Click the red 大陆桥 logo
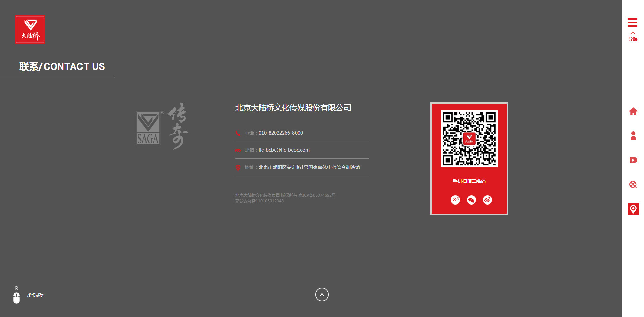The width and height of the screenshot is (644, 317). pos(30,30)
